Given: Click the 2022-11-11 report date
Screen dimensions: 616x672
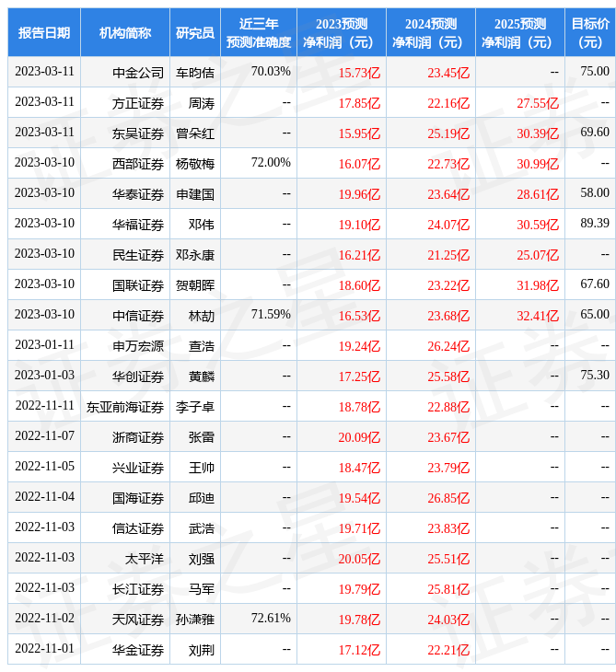Looking at the screenshot, I should [x=44, y=405].
